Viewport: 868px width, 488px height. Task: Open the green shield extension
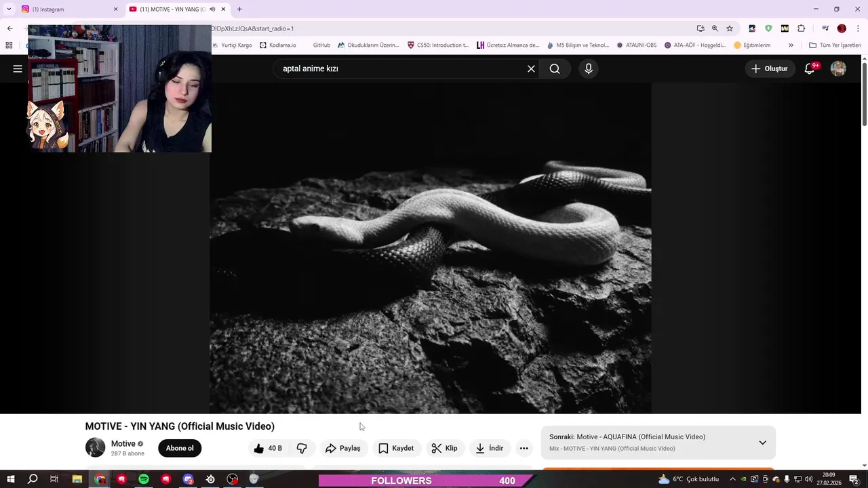pyautogui.click(x=768, y=28)
